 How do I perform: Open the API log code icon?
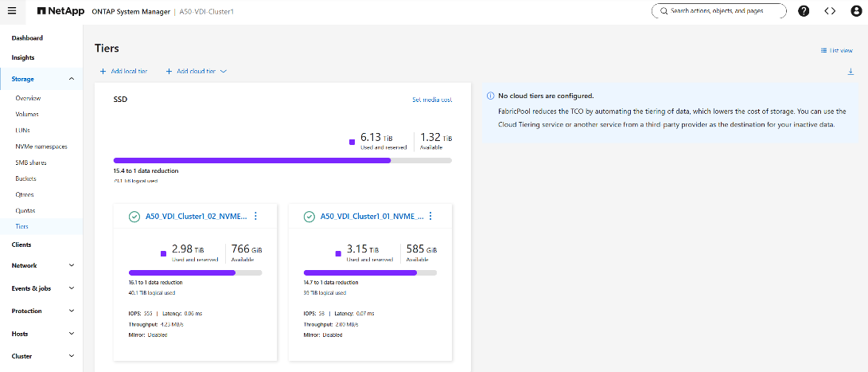coord(830,11)
